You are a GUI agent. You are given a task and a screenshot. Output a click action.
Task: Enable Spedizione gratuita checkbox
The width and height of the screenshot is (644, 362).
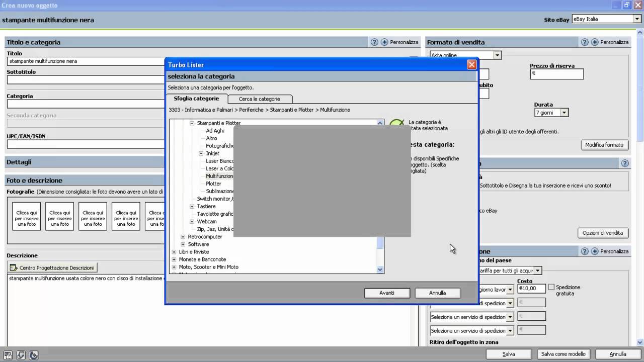[x=551, y=287]
